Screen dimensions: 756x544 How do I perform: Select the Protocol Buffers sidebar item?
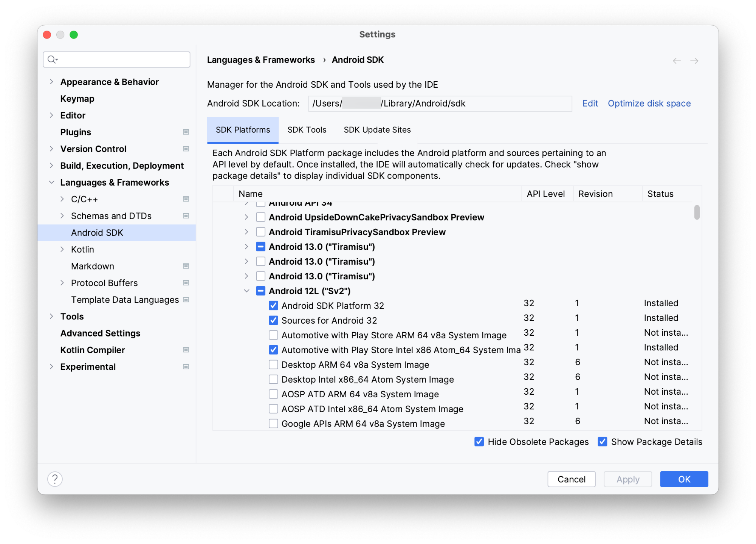pos(103,283)
